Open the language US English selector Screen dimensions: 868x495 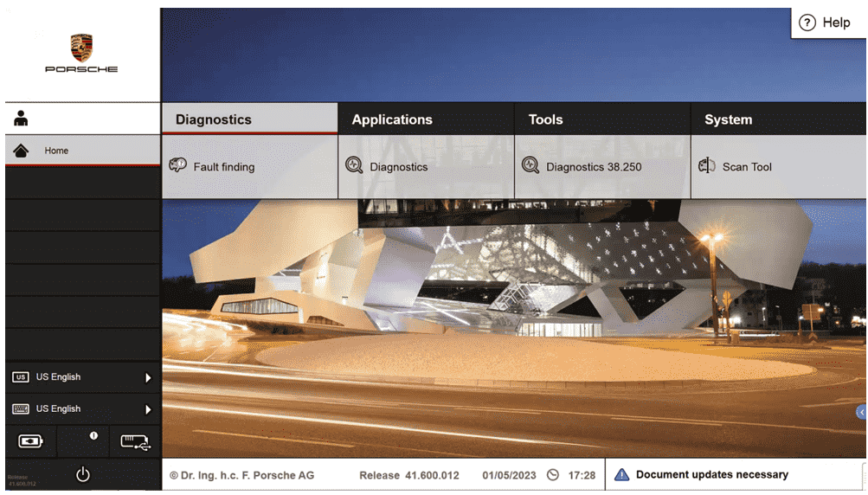82,377
